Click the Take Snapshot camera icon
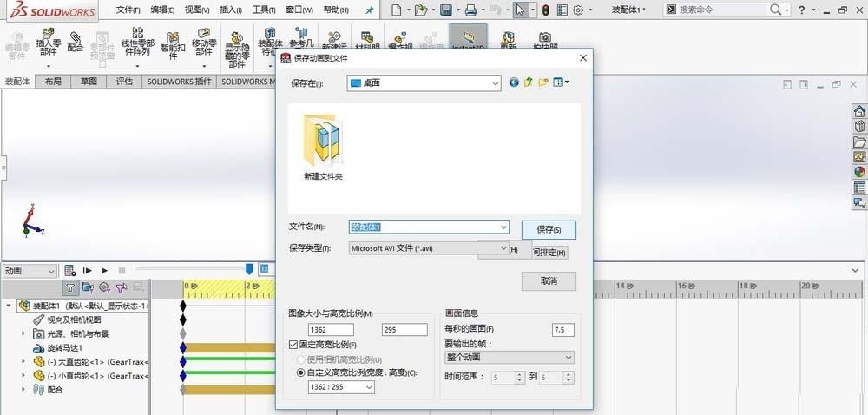Screen dimensions: 868x415 (545, 36)
